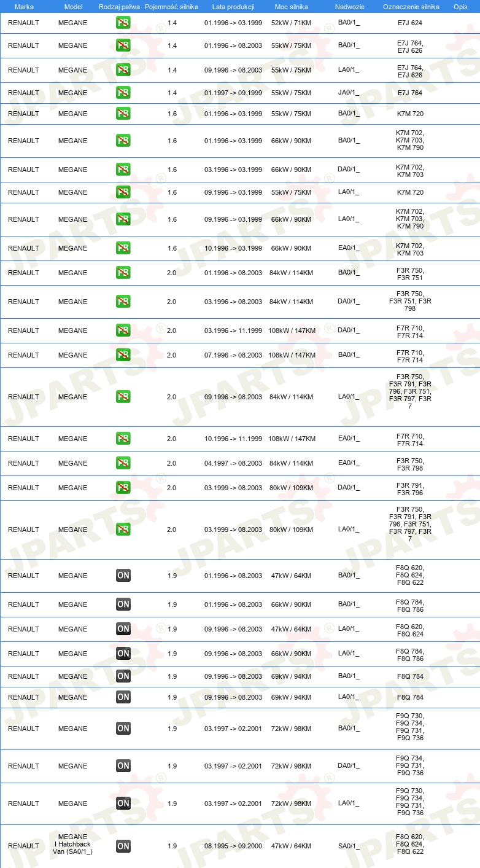
Task: Click petrol icon of 1.6 DA0/1_ row
Action: (x=123, y=170)
